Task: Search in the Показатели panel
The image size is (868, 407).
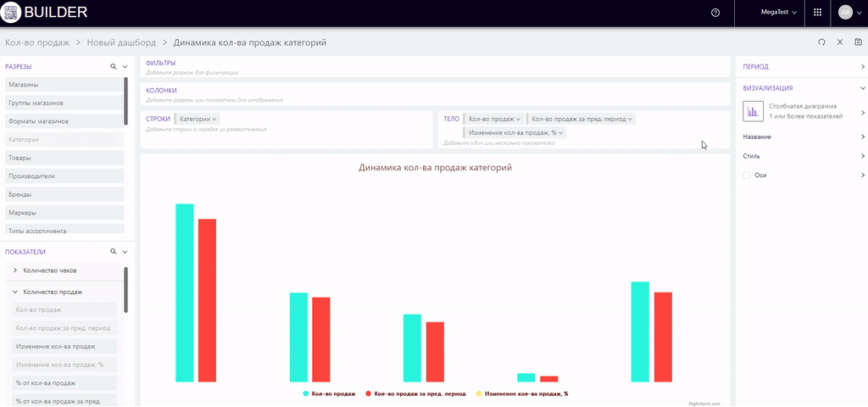Action: coord(113,252)
